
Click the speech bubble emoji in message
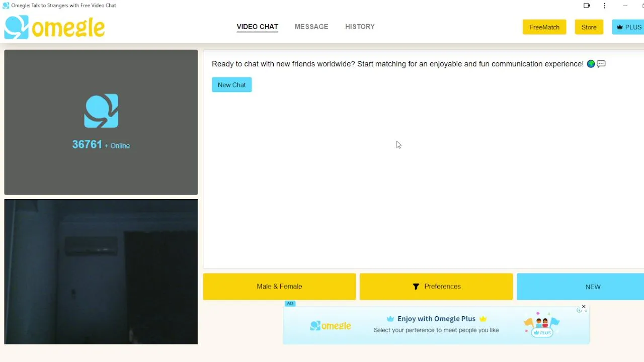(x=601, y=64)
